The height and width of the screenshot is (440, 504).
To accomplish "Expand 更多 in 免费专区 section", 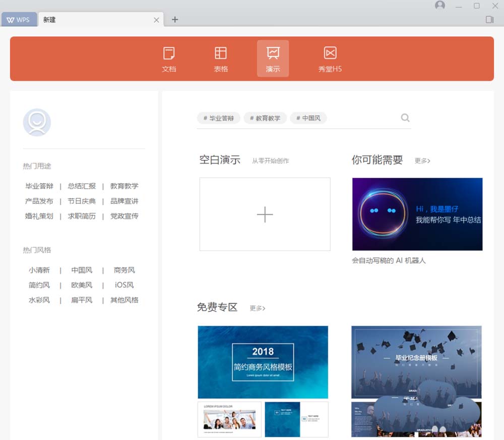I will pos(257,308).
